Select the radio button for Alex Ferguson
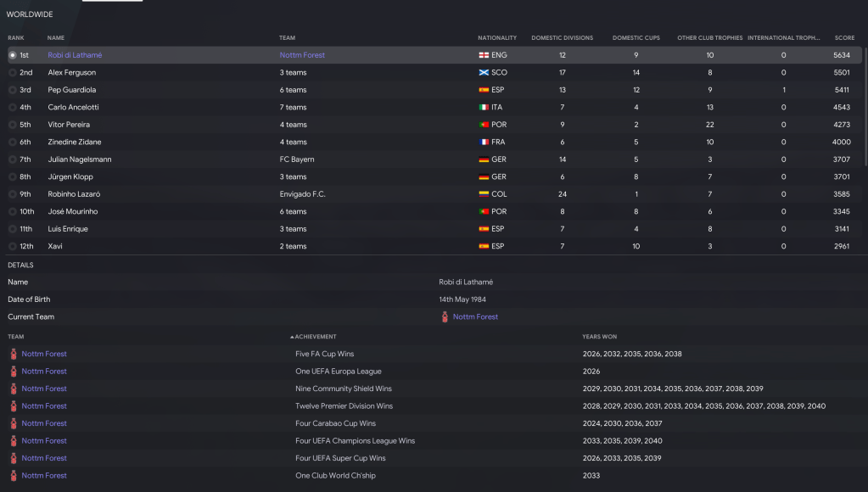The image size is (868, 492). pos(12,73)
